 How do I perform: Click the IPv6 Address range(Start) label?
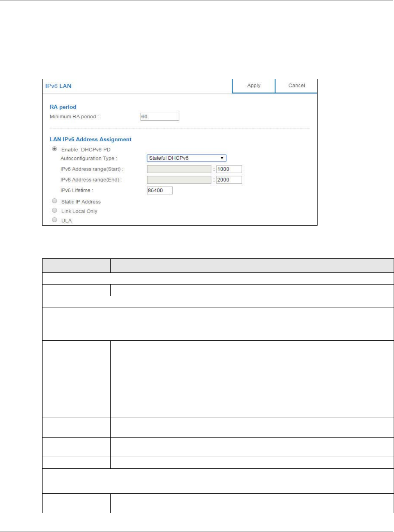[92, 169]
